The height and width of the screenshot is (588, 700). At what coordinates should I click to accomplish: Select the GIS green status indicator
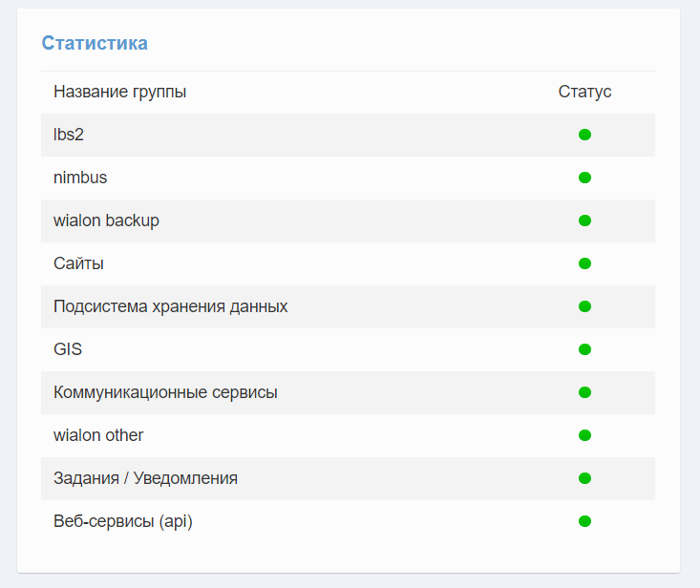coord(584,349)
